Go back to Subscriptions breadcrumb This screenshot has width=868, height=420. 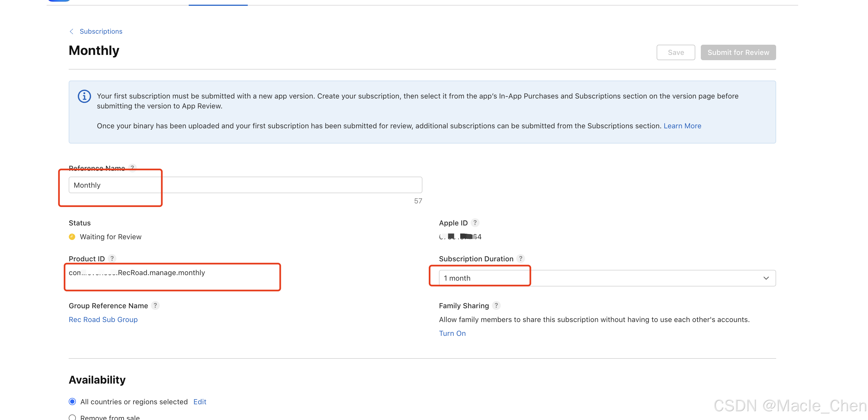tap(101, 31)
